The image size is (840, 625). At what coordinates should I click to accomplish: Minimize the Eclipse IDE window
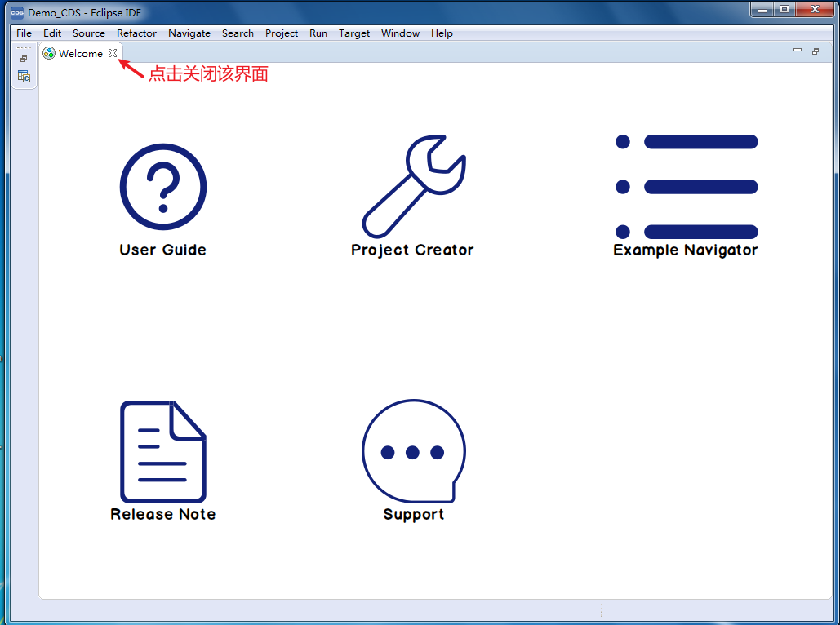(762, 10)
